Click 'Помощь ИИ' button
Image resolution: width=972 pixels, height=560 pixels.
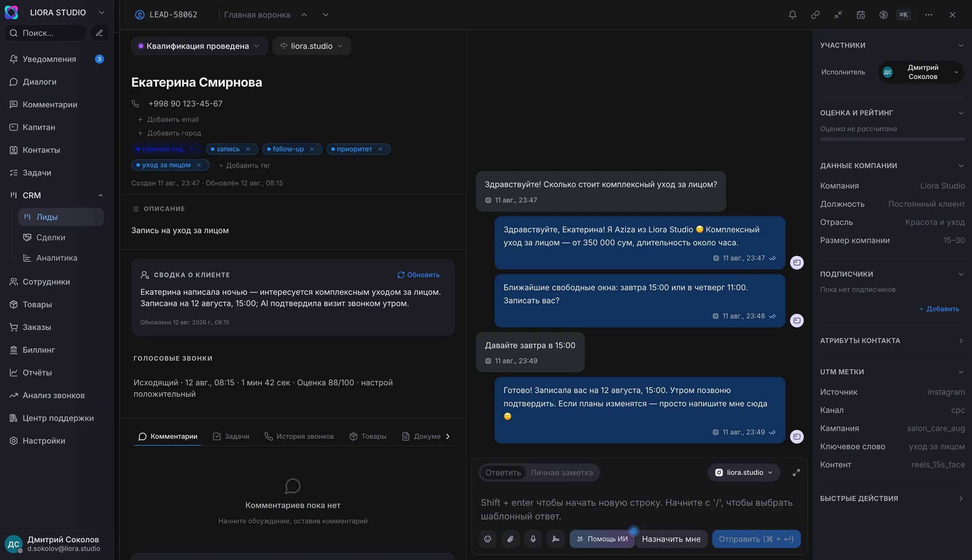602,539
